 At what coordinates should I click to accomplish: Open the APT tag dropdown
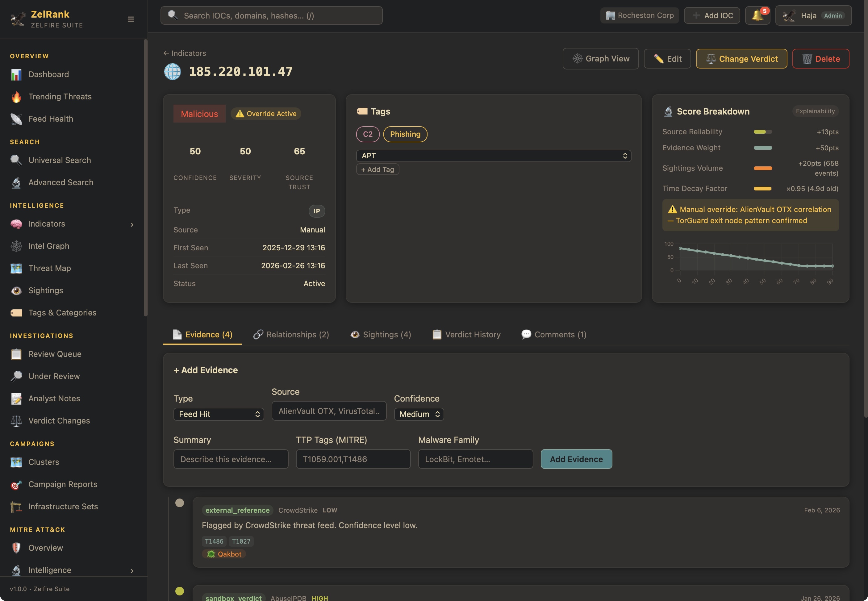pos(493,156)
